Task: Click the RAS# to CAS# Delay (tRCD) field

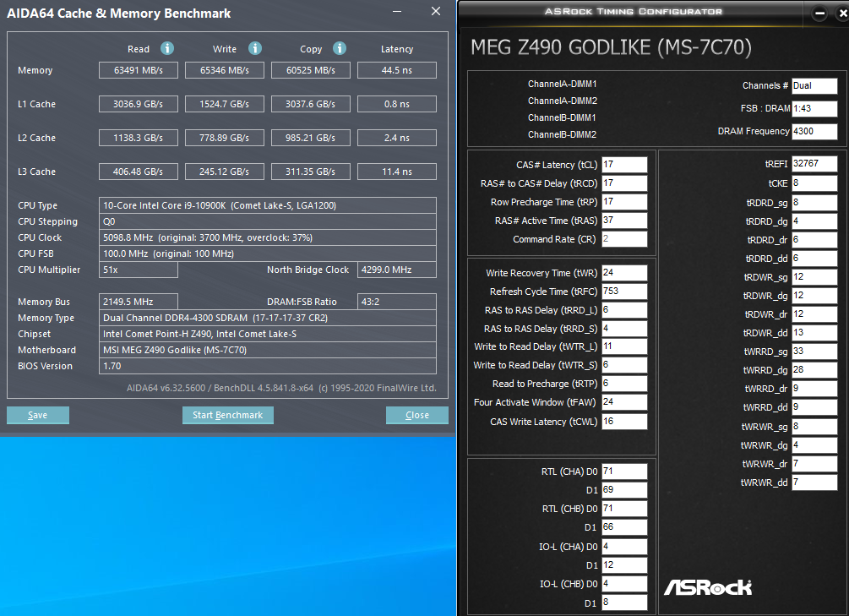Action: [624, 183]
